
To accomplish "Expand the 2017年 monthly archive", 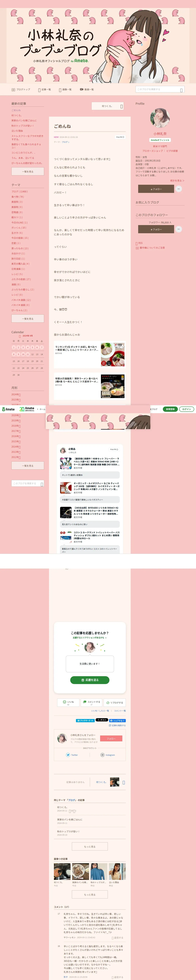I will pos(16,431).
